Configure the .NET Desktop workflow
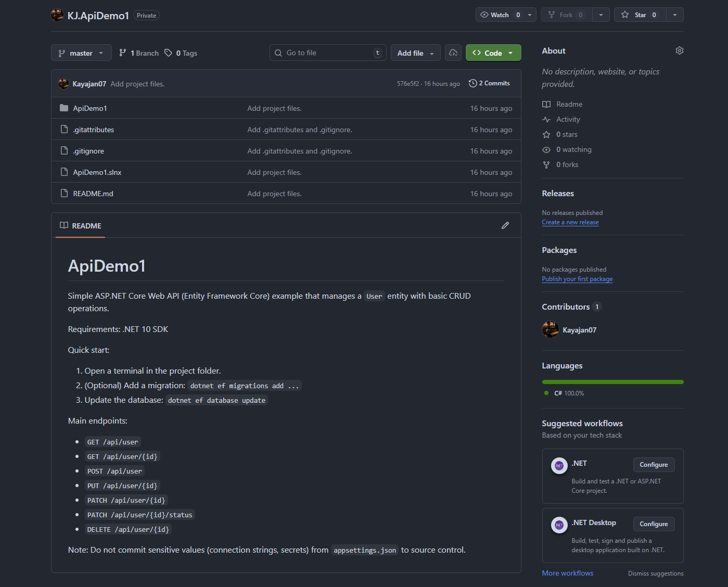Screen dimensions: 728x587 pyautogui.click(x=654, y=524)
